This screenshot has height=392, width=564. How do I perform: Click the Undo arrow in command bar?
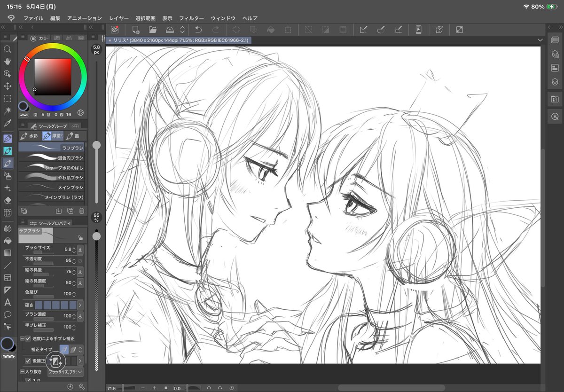coord(198,30)
